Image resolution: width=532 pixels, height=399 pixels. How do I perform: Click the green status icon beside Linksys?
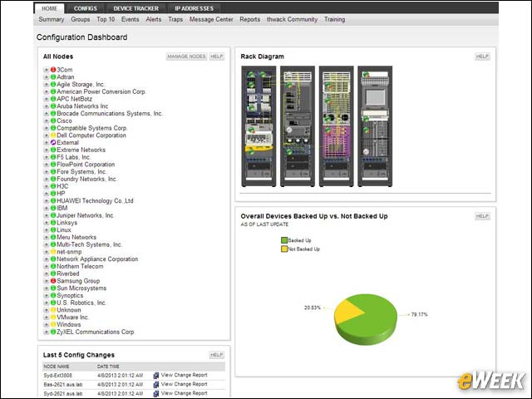pos(53,223)
